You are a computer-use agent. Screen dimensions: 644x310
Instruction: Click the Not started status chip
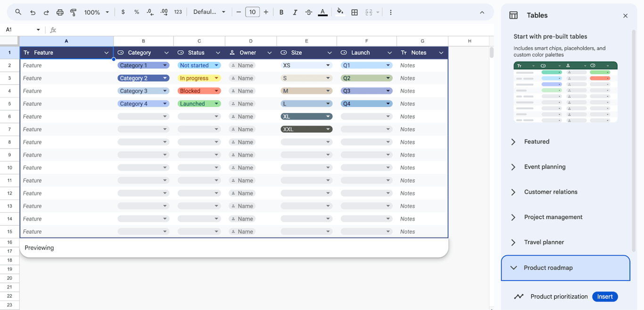click(199, 66)
